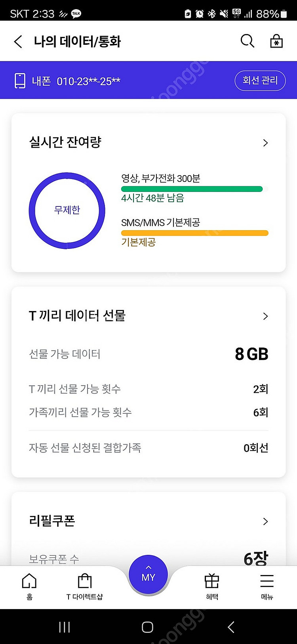This screenshot has width=297, height=644.
Task: Expand the 리필쿠폰 section chevron
Action: point(265,522)
